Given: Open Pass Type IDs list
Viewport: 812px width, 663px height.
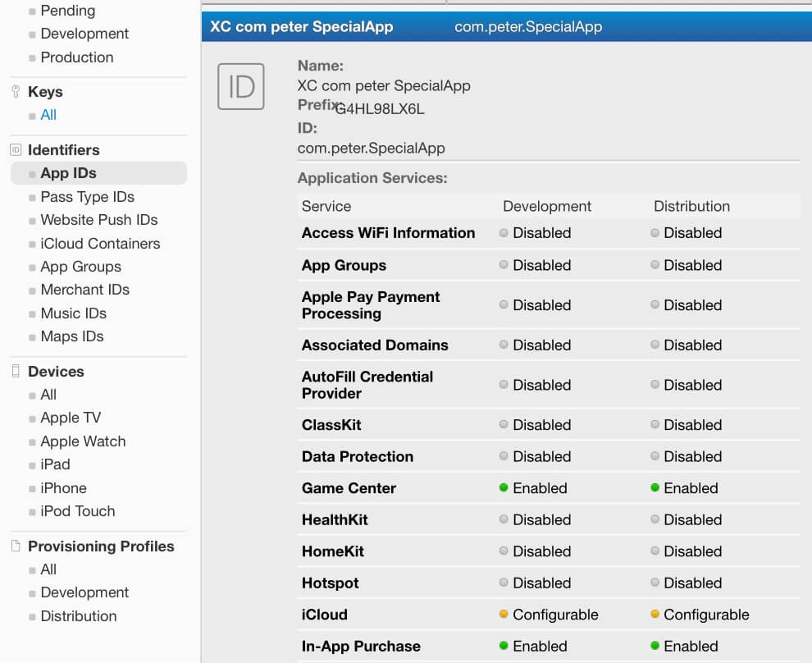Looking at the screenshot, I should pos(88,197).
